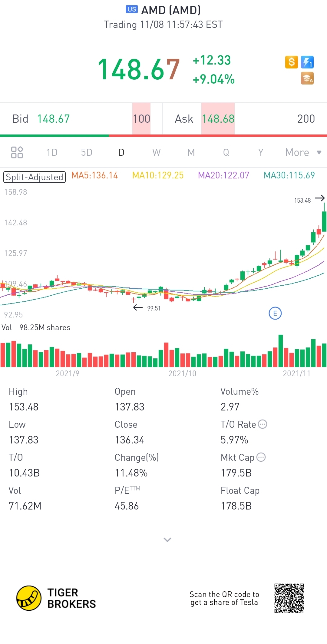Tap the T/O value 10.43B
This screenshot has width=327, height=644.
click(24, 473)
